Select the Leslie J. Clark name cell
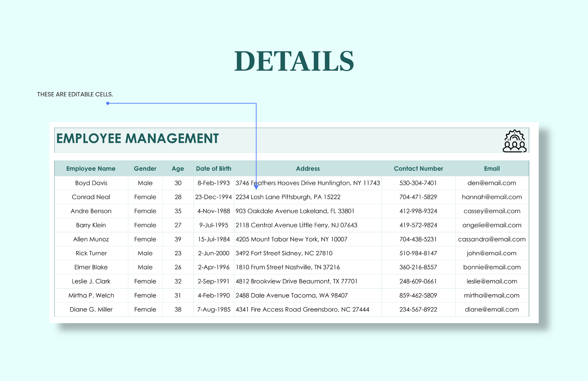 pos(91,281)
